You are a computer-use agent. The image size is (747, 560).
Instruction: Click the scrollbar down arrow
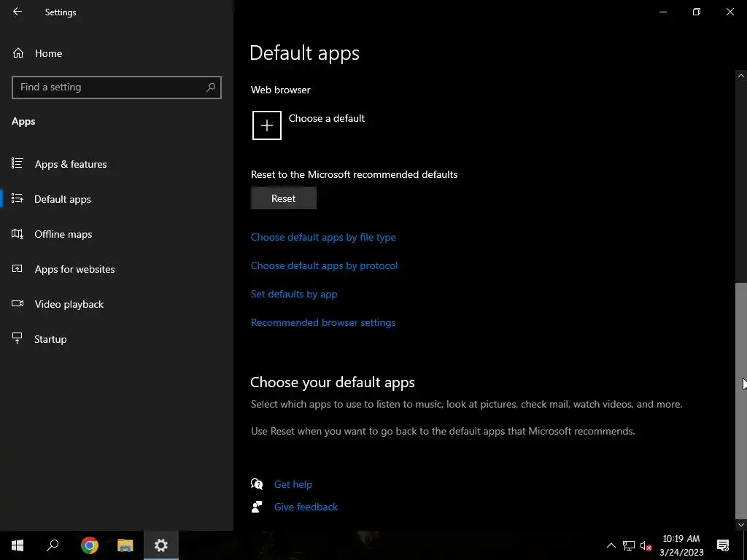pyautogui.click(x=741, y=525)
